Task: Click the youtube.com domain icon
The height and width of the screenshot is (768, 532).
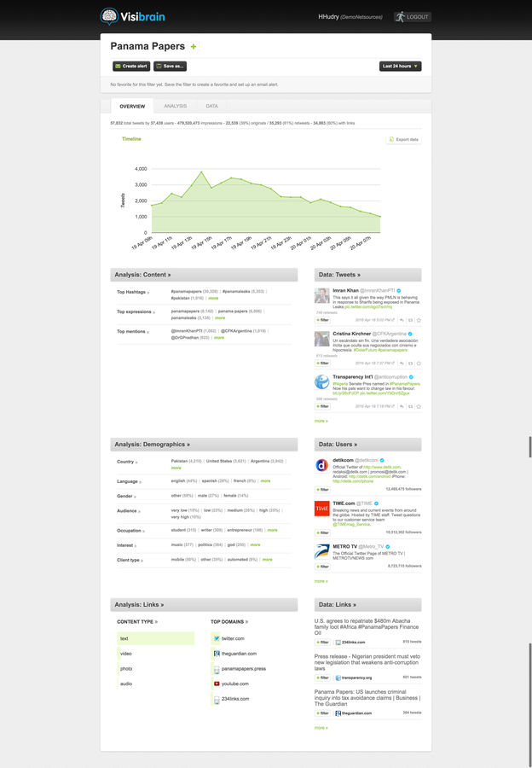Action: [217, 684]
